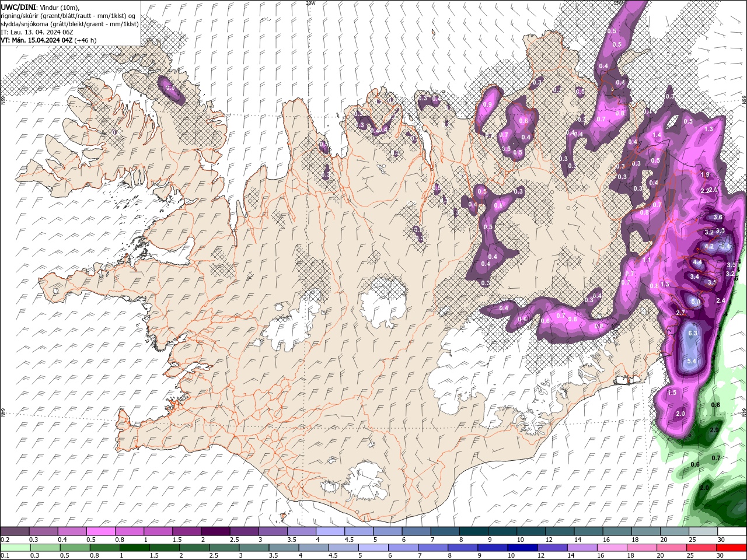Click the 'slydda/snjókoma' snow legend description line

pyautogui.click(x=69, y=24)
